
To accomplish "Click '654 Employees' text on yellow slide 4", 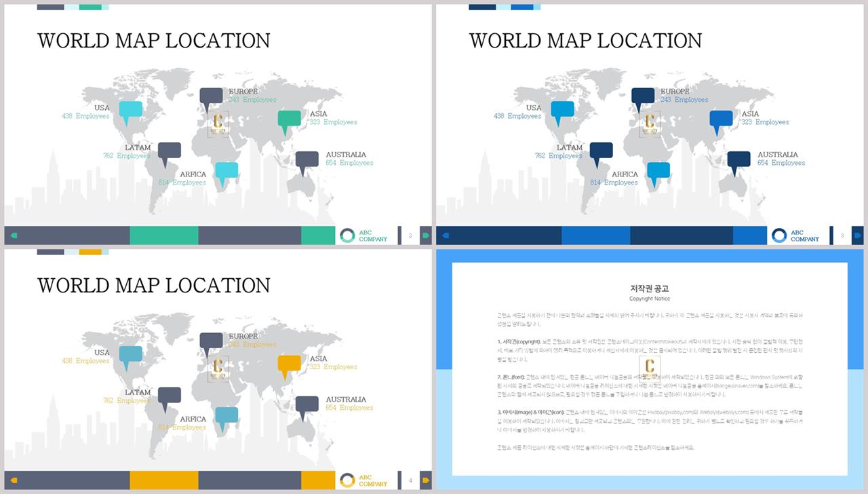I will pyautogui.click(x=349, y=408).
